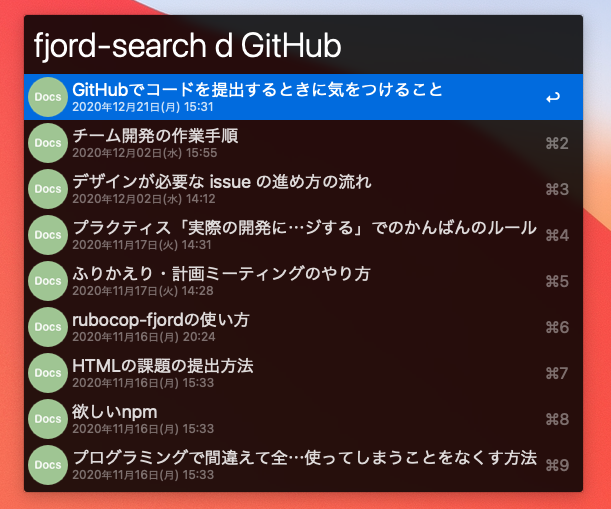Click the date '2020年11月16日(月) 20:24'

click(x=144, y=337)
